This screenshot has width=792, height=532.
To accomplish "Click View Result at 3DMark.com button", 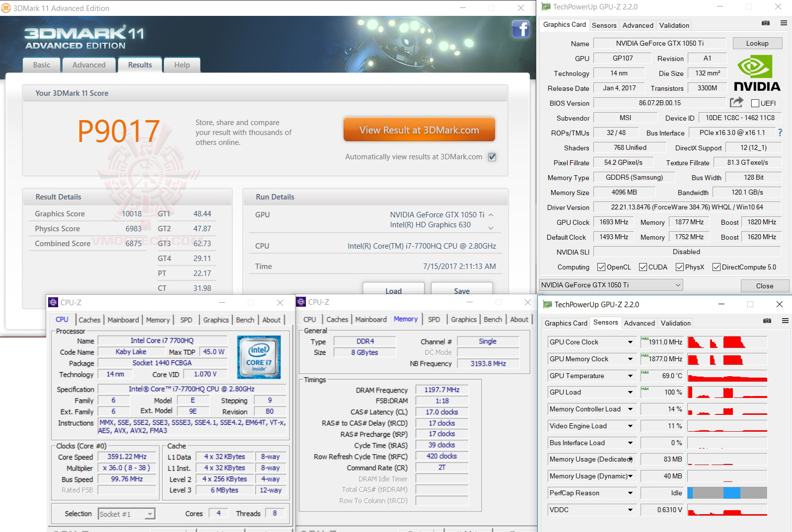I will (x=419, y=130).
